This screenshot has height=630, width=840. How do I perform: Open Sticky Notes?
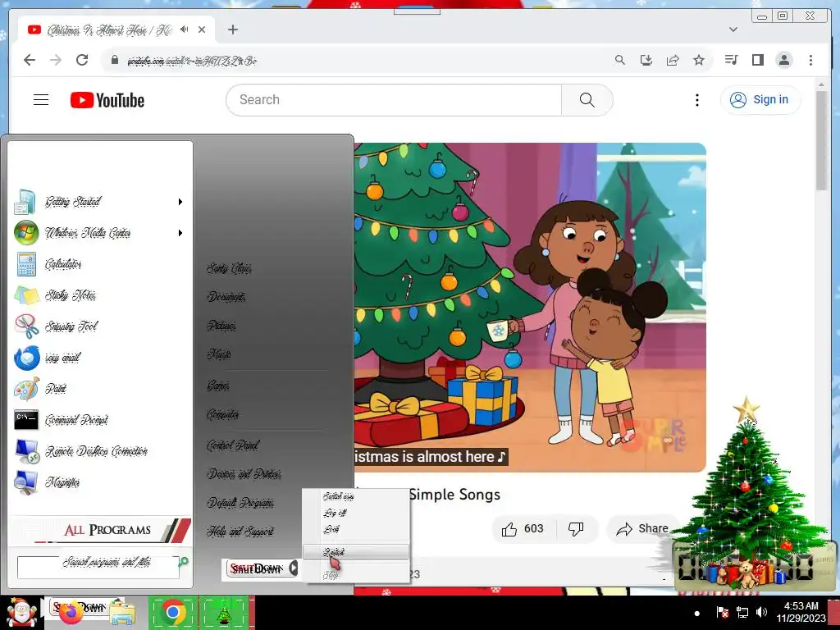98,295
